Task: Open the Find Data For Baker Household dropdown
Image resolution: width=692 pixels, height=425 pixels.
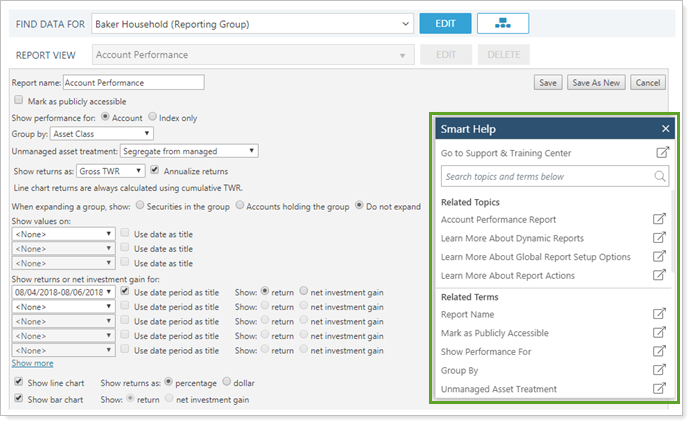Action: [x=251, y=22]
